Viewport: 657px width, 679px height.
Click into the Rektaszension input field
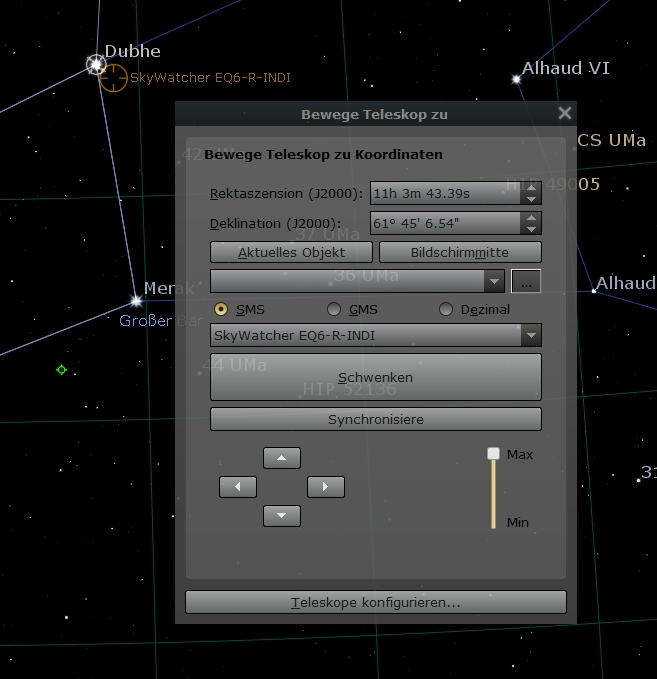445,193
